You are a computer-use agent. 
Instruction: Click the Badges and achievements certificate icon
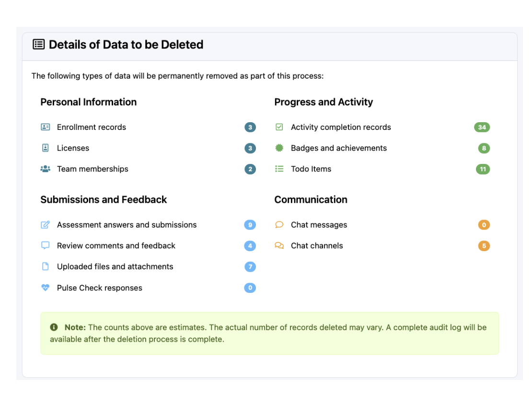279,148
